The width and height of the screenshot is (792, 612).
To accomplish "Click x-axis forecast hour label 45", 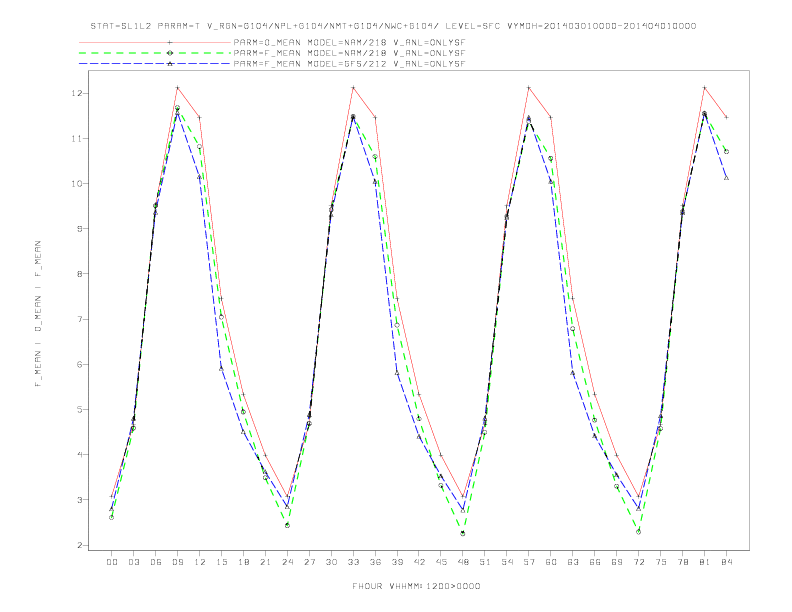I will [441, 562].
